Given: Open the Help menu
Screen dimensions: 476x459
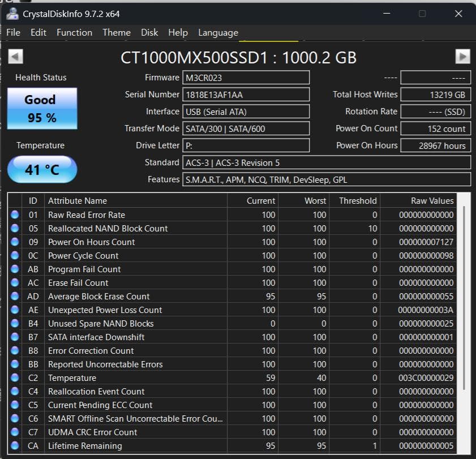Looking at the screenshot, I should [178, 32].
